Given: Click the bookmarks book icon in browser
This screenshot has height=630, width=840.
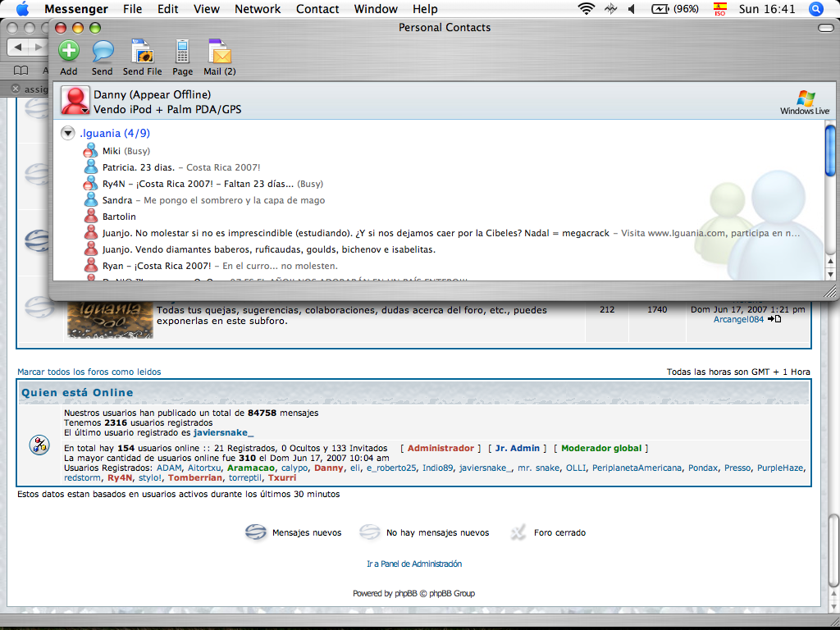Looking at the screenshot, I should tap(21, 71).
